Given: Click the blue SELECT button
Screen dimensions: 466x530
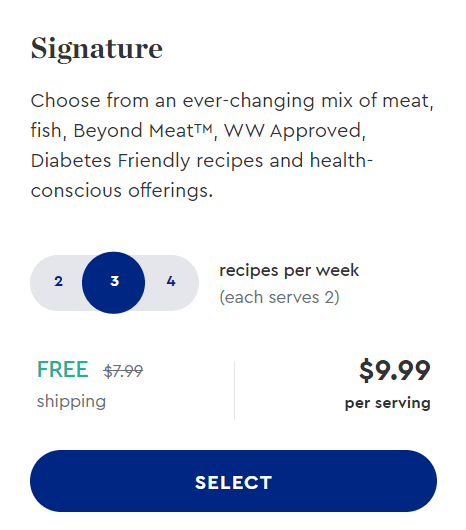Looking at the screenshot, I should (233, 481).
